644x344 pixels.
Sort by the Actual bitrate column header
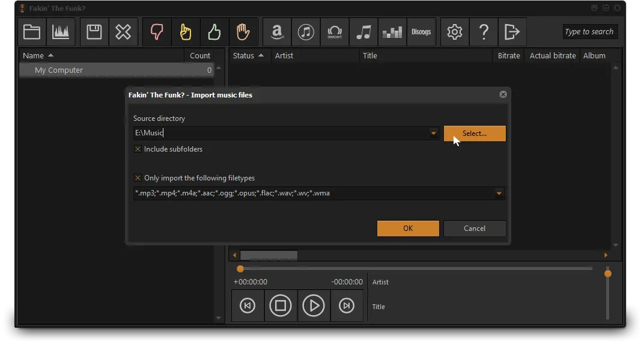point(553,55)
